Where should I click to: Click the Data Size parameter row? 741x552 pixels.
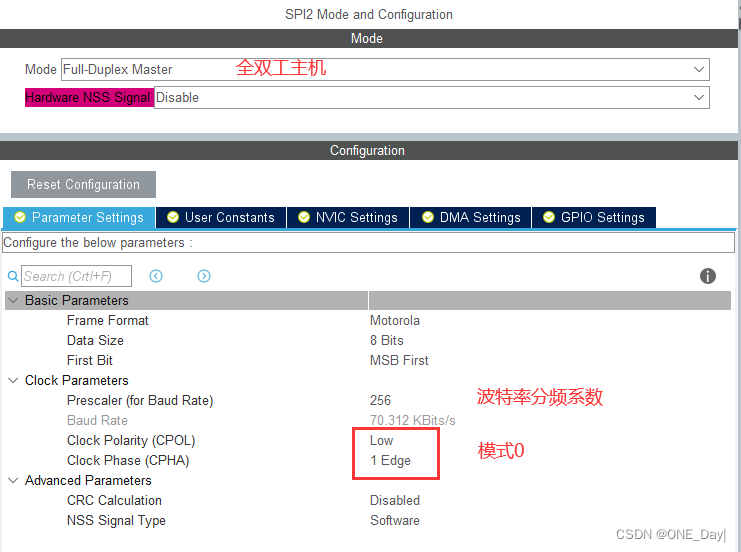(x=368, y=340)
